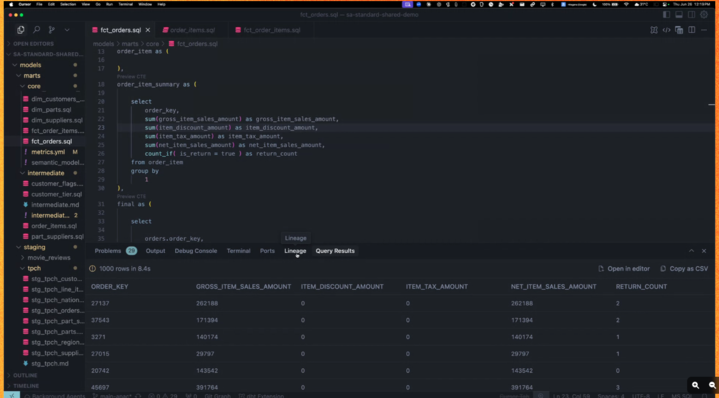Click the 'core' breadcrumb segment
719x398 pixels.
click(x=153, y=44)
